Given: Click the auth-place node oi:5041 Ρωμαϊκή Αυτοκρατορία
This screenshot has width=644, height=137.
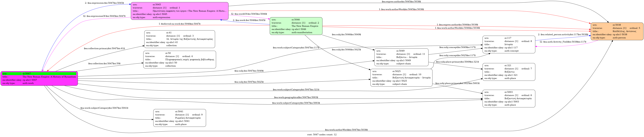Looking at the screenshot, I should pyautogui.click(x=179, y=118).
